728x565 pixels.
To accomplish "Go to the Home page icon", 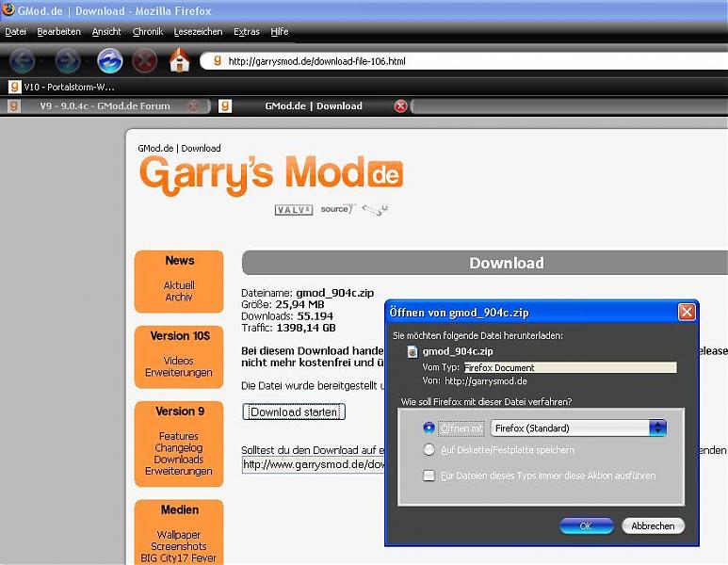I will tap(179, 61).
